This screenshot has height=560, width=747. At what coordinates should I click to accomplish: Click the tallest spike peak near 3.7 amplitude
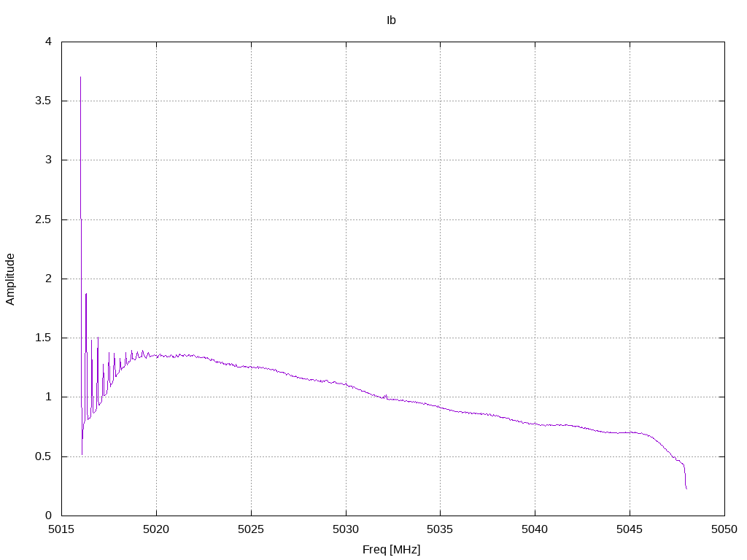coord(80,77)
